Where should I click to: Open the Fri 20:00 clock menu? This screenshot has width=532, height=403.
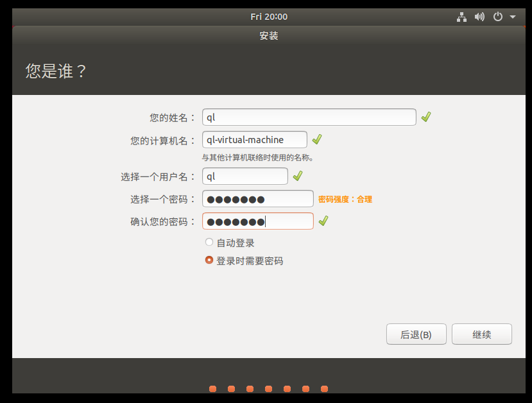point(269,17)
